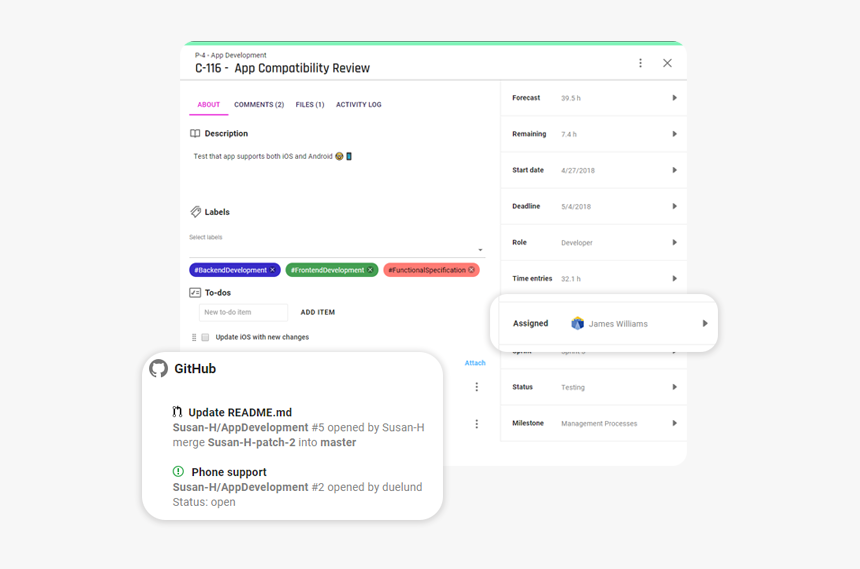
Task: Open the task options kebab menu
Action: [x=641, y=63]
